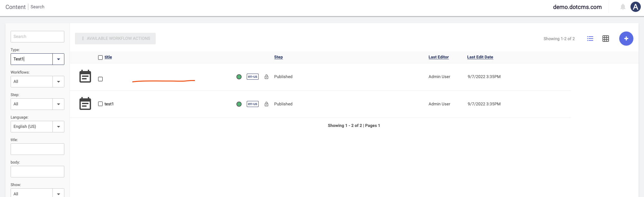
Task: Click the Type field containing Test1
Action: [32, 59]
